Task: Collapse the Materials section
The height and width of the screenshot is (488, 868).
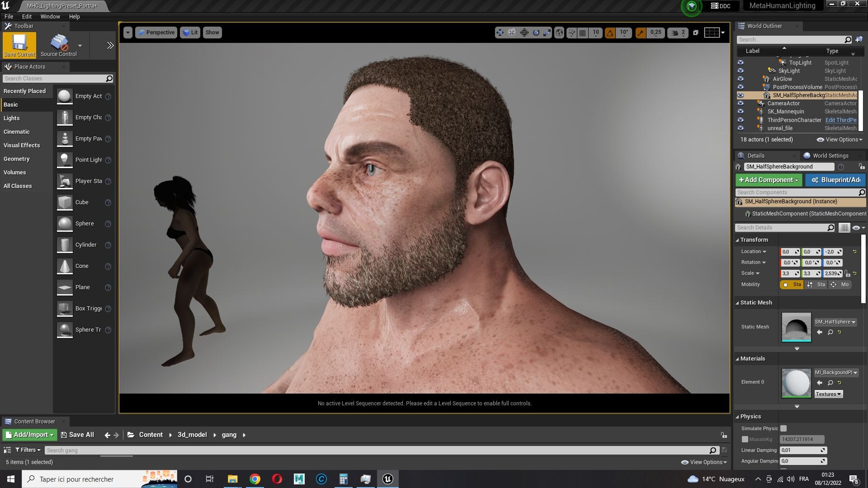Action: click(x=737, y=359)
